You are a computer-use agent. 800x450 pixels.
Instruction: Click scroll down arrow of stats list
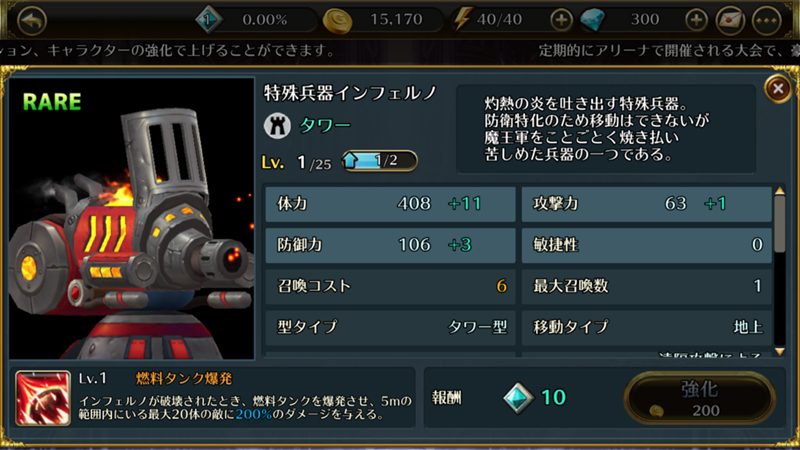click(x=780, y=352)
